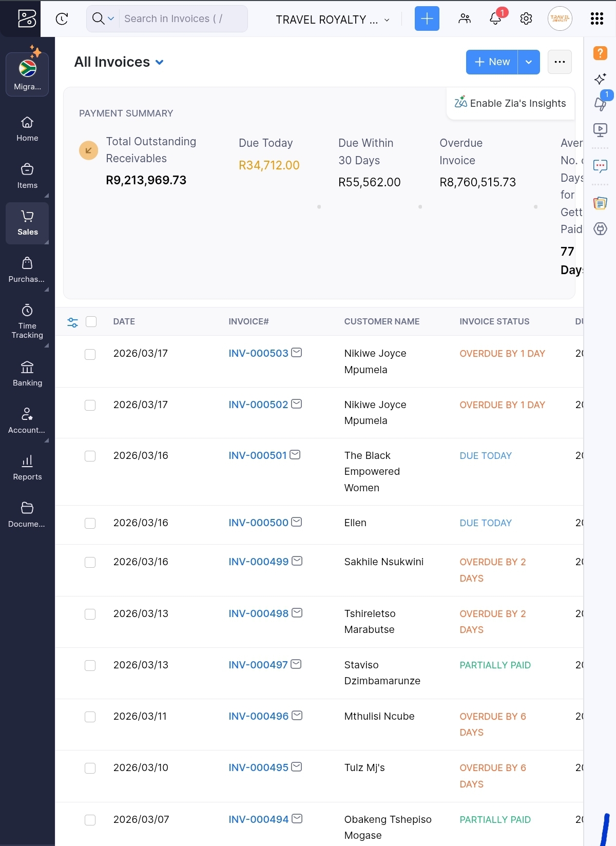The width and height of the screenshot is (616, 846).
Task: Toggle the select-all invoices header checkbox
Action: 91,322
